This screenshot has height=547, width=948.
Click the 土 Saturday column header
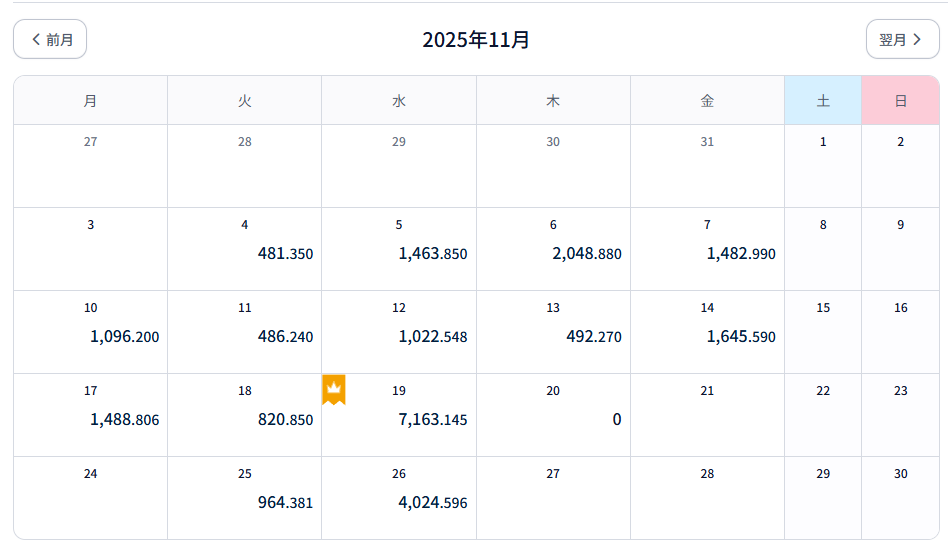(823, 101)
